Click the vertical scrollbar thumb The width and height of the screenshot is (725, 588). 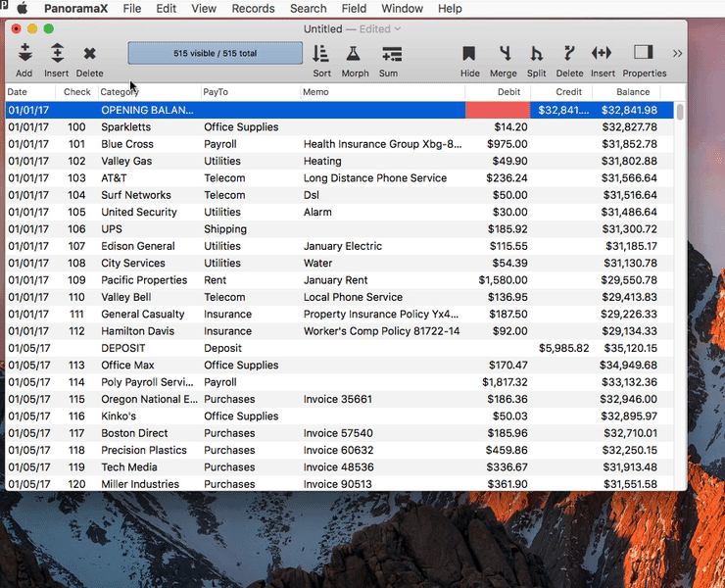[x=680, y=112]
